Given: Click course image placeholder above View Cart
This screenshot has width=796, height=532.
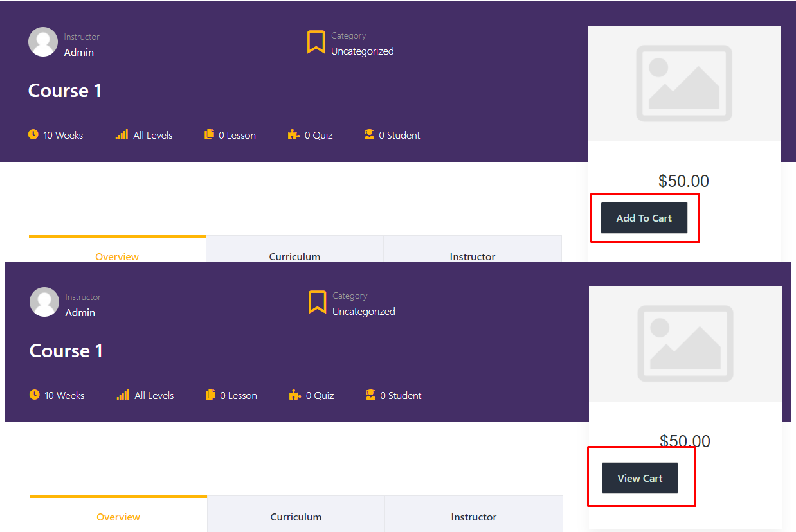Looking at the screenshot, I should click(685, 344).
